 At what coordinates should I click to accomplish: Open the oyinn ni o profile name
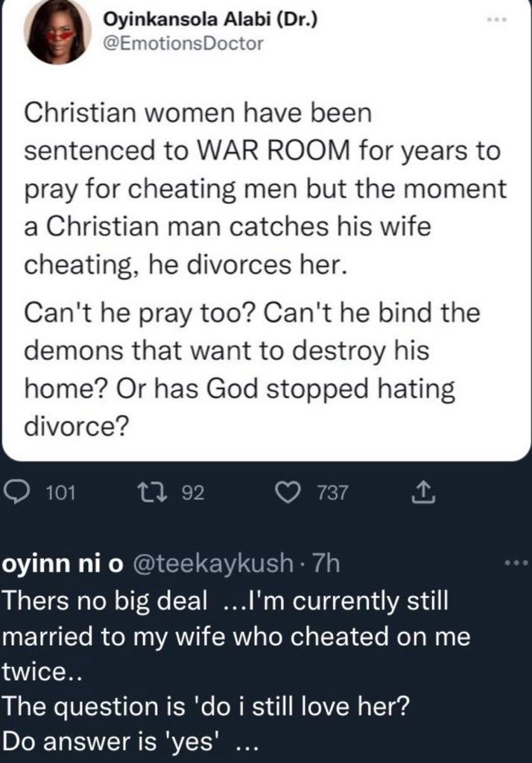[x=64, y=564]
